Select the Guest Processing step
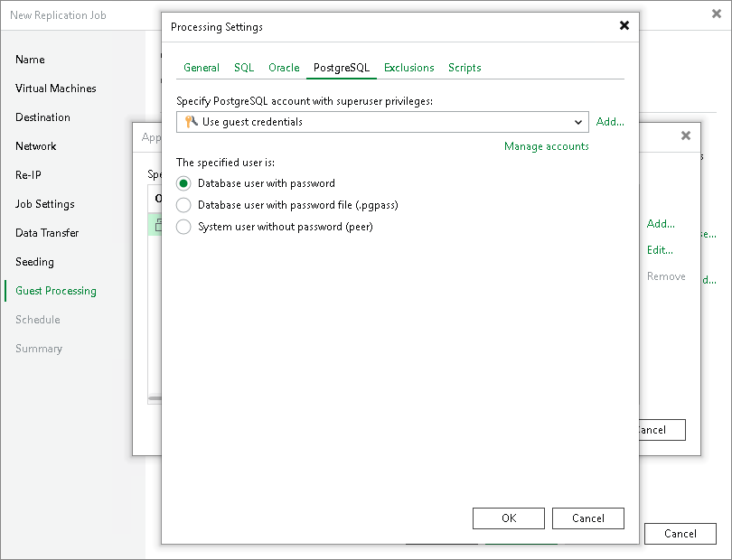Image resolution: width=732 pixels, height=560 pixels. point(56,291)
